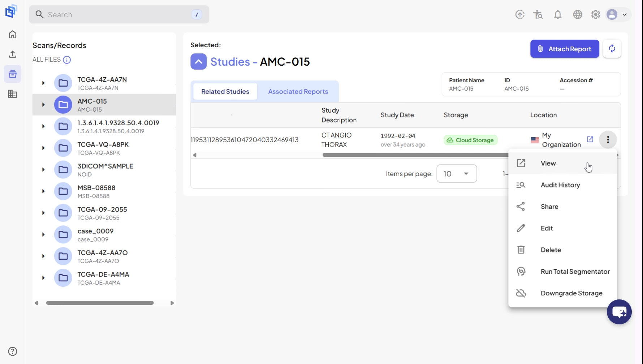Expand the 3DICOM^SAMPLE tree row
Viewport: 643px width, 364px height.
[43, 170]
